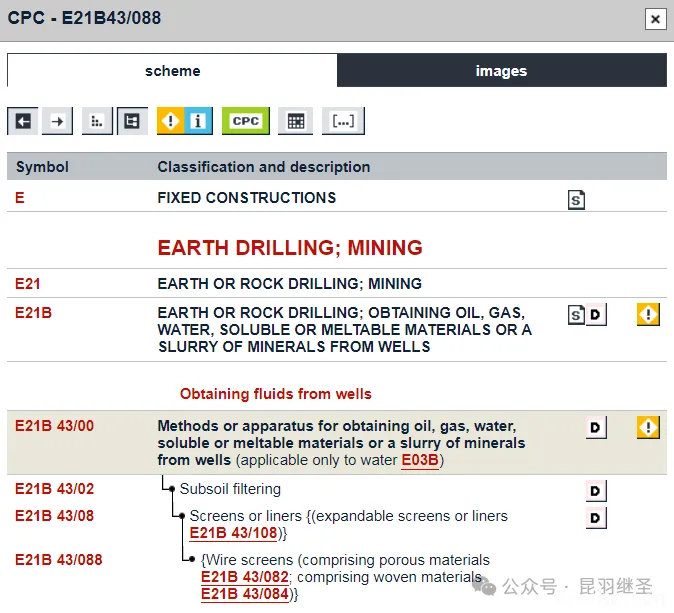Open the E03B reference link

(419, 461)
